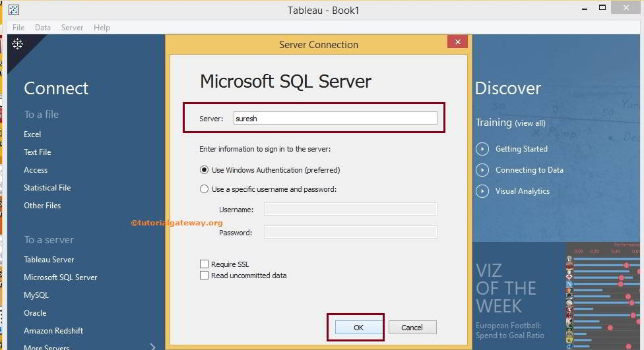Open the Server menu

tap(73, 28)
